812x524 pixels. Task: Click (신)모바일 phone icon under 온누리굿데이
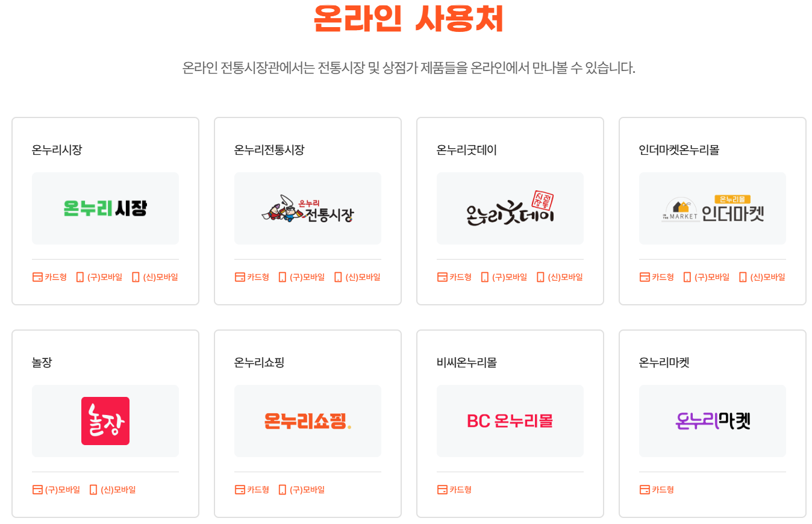(540, 277)
